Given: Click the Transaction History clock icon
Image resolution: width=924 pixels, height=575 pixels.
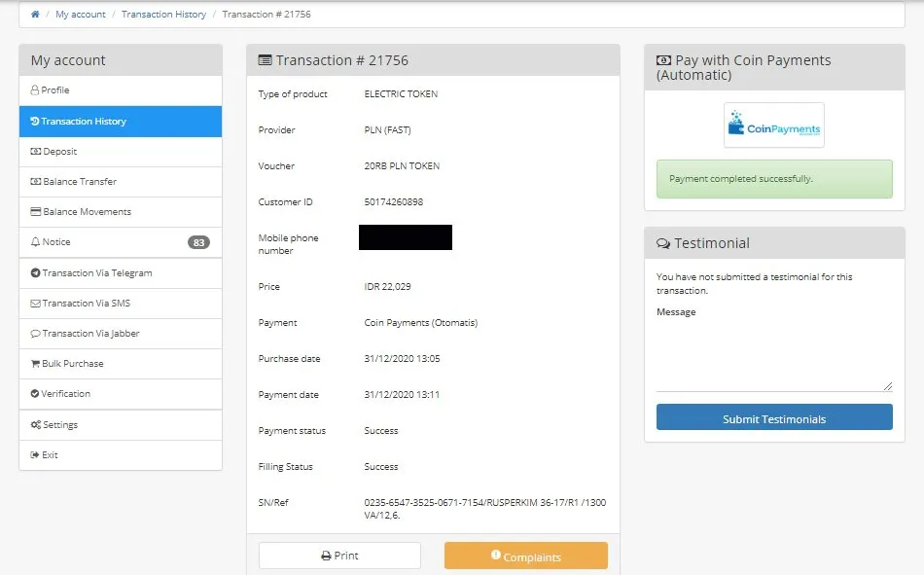Looking at the screenshot, I should pos(35,121).
